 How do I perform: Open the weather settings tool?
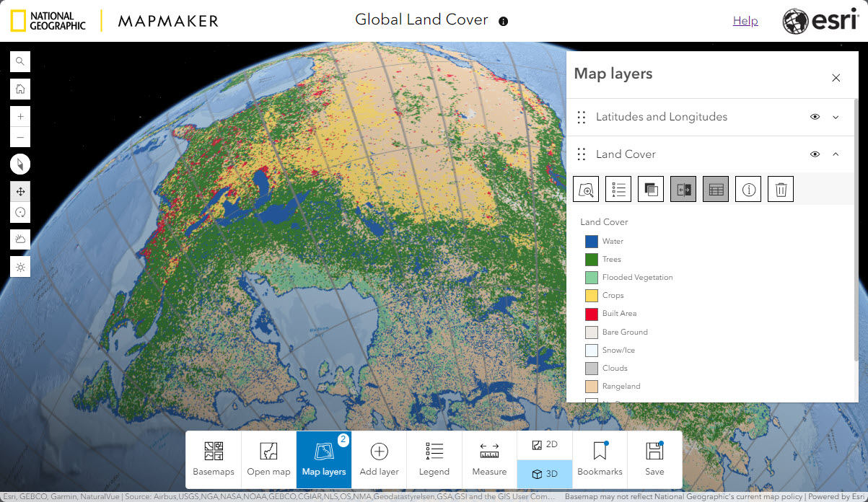pos(20,239)
